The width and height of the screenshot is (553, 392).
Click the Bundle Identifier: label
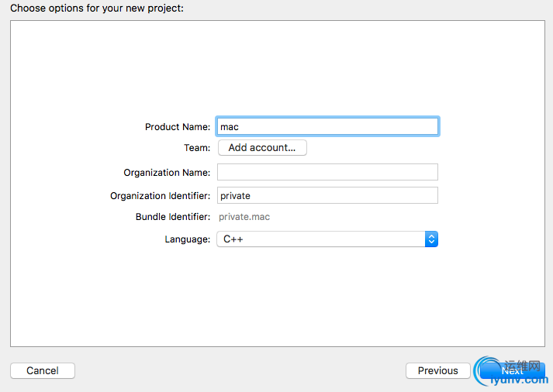173,217
